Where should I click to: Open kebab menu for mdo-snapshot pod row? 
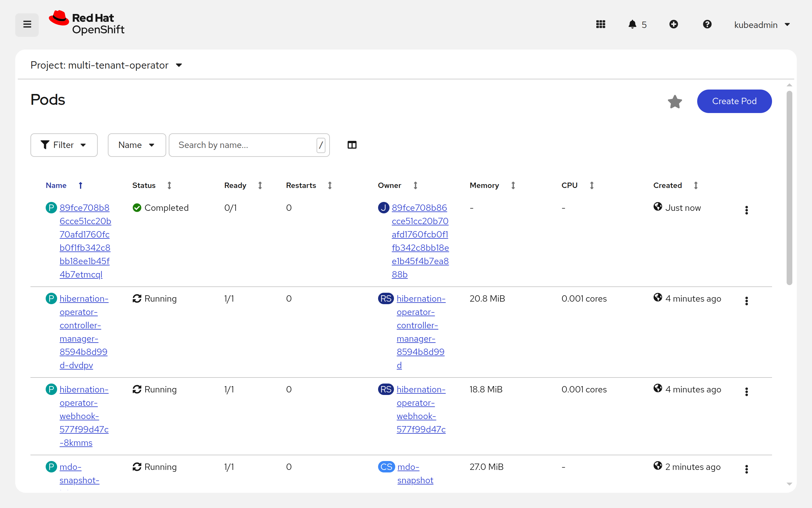coord(746,469)
